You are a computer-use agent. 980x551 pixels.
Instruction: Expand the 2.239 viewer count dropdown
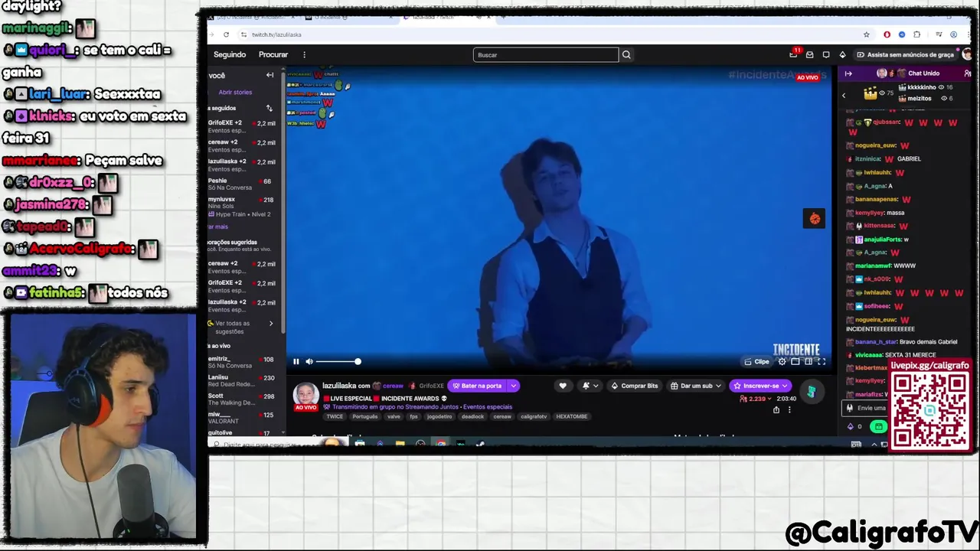pos(756,399)
